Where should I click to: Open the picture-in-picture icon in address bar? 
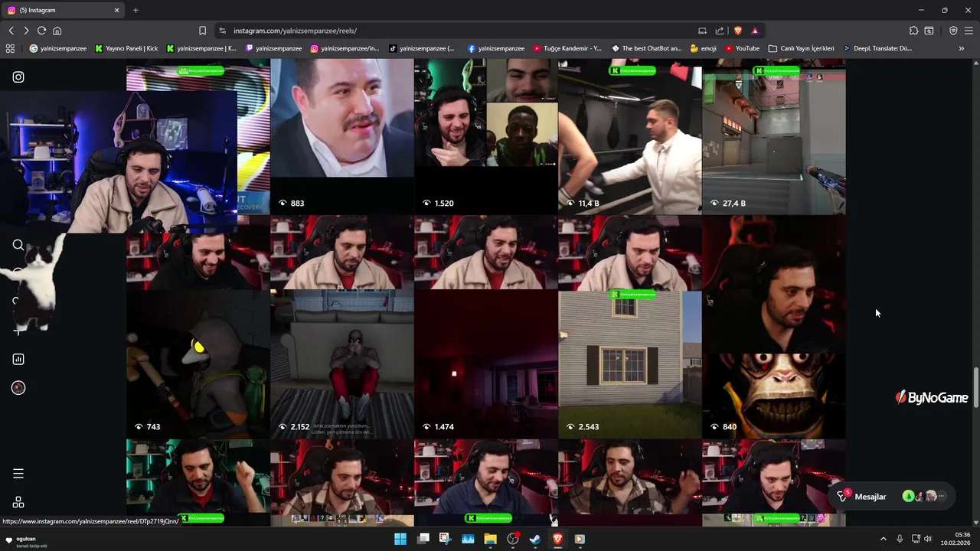click(x=702, y=31)
